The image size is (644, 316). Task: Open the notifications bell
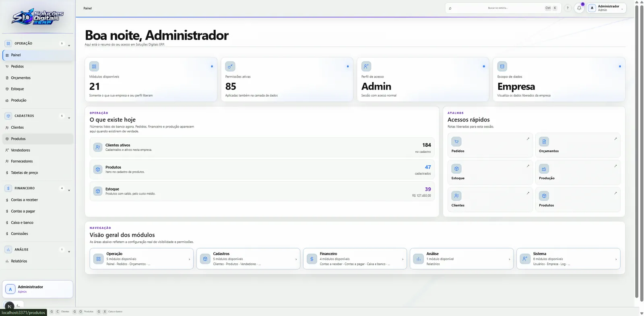[579, 8]
